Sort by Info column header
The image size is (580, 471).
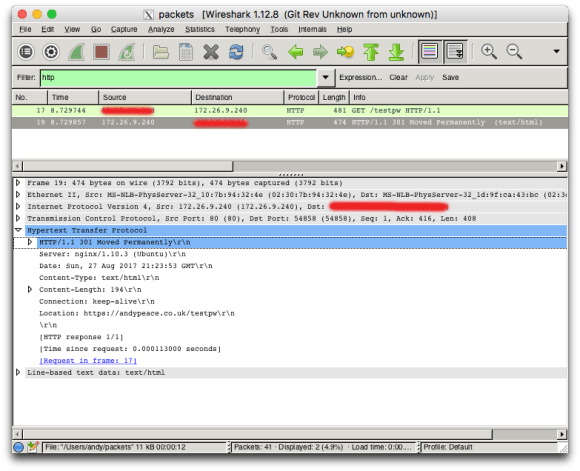click(x=459, y=97)
